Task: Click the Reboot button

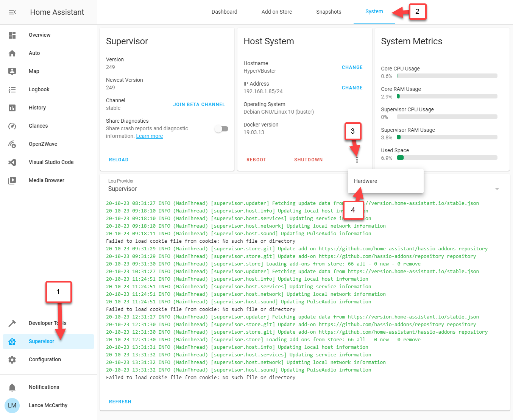Action: [256, 160]
